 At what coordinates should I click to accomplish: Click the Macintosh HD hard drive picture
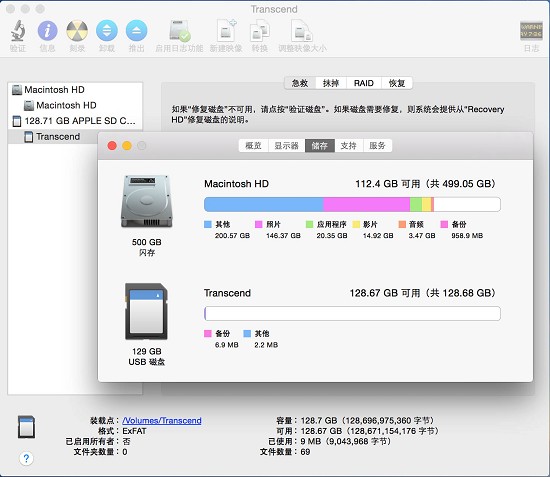pyautogui.click(x=147, y=201)
